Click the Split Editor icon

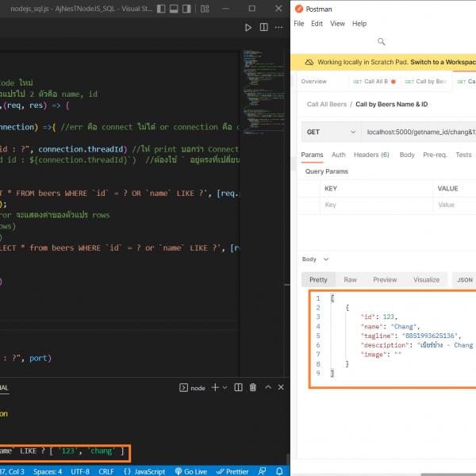pyautogui.click(x=263, y=28)
